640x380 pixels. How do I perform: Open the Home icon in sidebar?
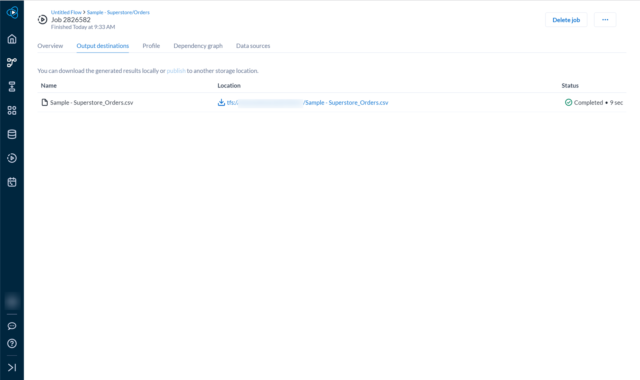point(12,39)
